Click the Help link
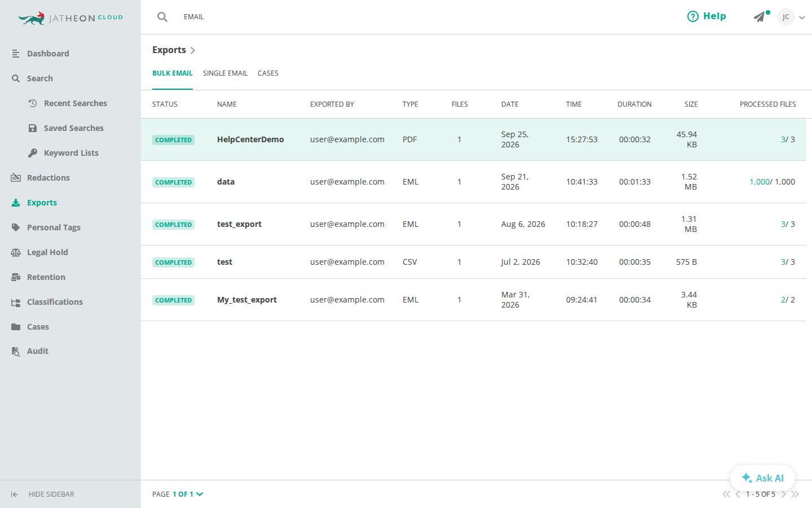This screenshot has height=508, width=812. point(707,16)
